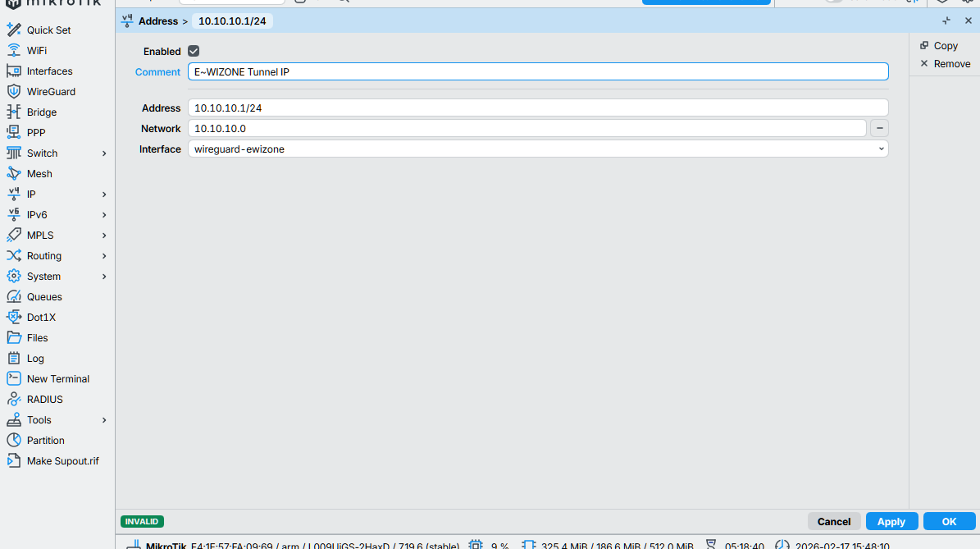Click Remove to delete this address
Image resolution: width=980 pixels, height=549 pixels.
point(949,63)
